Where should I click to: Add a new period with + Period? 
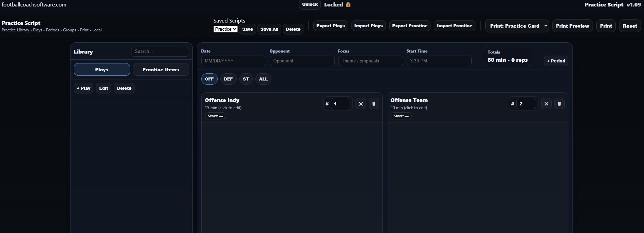556,61
